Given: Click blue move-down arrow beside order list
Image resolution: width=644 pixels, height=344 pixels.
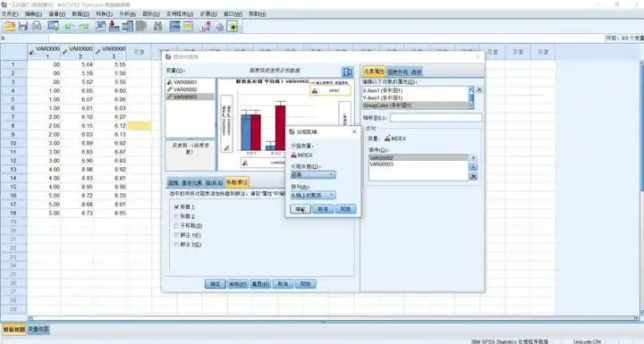Looking at the screenshot, I should [x=473, y=167].
